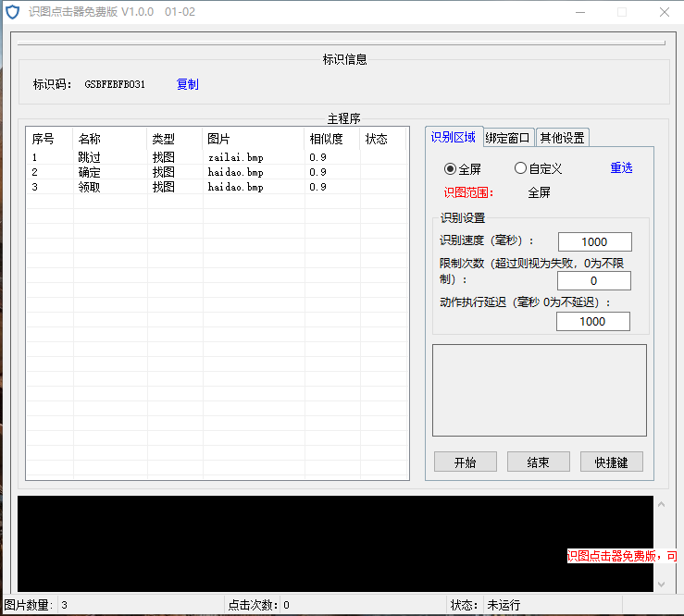Open the 绑定窗口 tab

[x=508, y=138]
